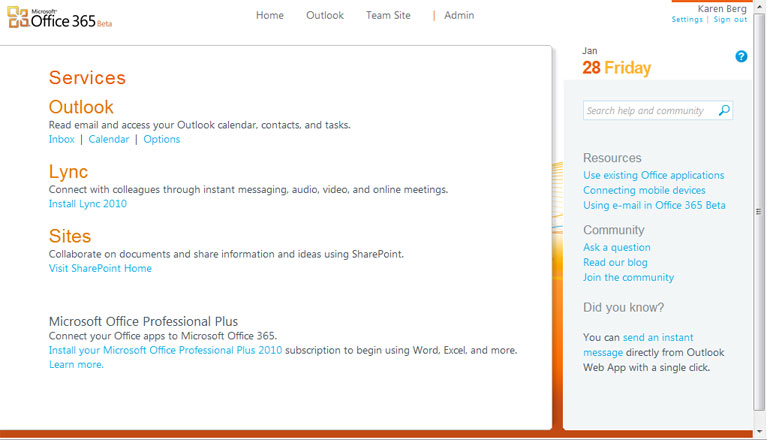The height and width of the screenshot is (440, 767).
Task: Open the Outlook Calendar link
Action: pyautogui.click(x=109, y=140)
